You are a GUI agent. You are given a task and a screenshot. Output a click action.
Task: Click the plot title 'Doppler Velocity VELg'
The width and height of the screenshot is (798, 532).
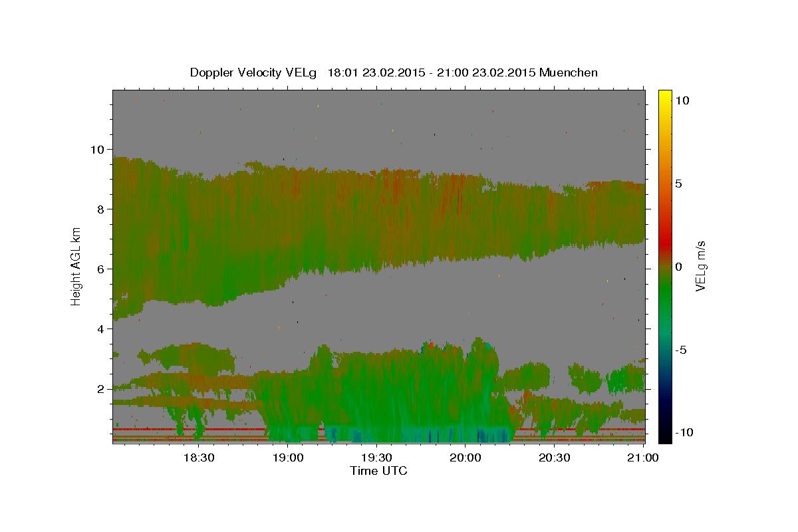(x=253, y=72)
